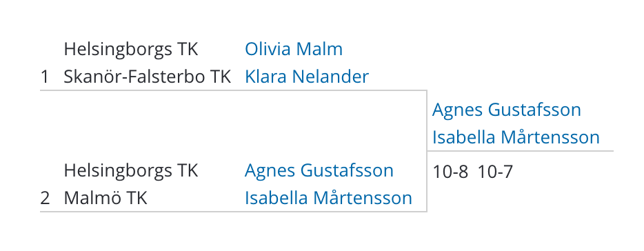Click the line above the 10-8 score
Screen dimensions: 644x251
(521, 151)
